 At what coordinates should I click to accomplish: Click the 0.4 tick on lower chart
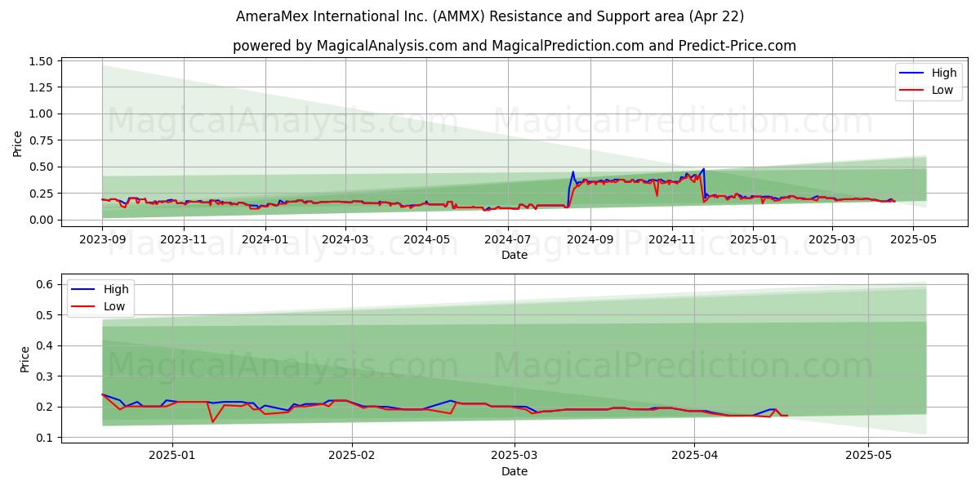pyautogui.click(x=47, y=345)
